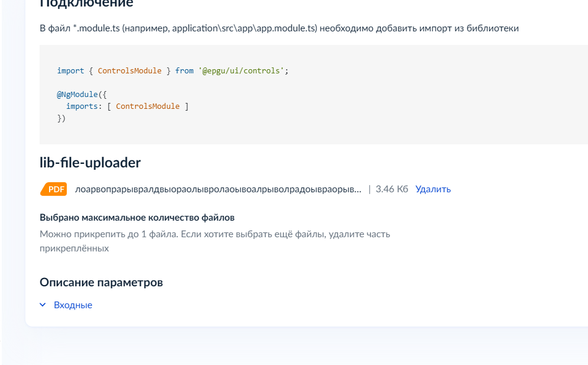Expand the chevron next to Входные
This screenshot has width=588, height=365.
[43, 305]
